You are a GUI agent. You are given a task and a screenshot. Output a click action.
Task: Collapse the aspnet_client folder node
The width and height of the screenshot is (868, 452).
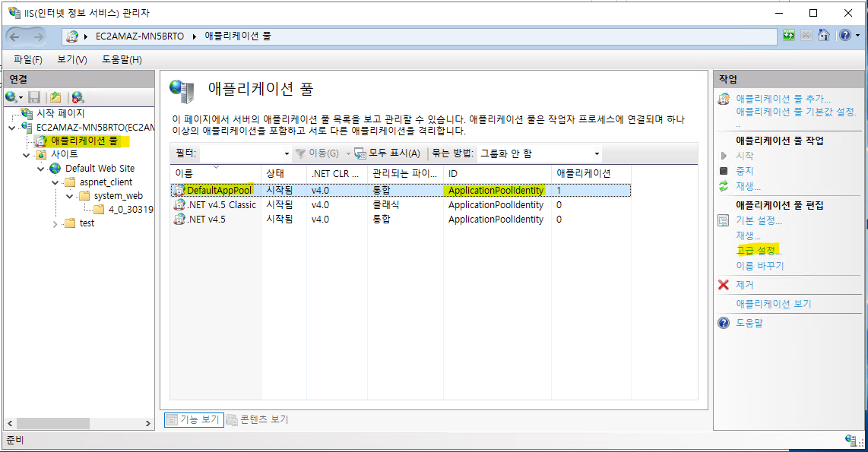(x=55, y=182)
